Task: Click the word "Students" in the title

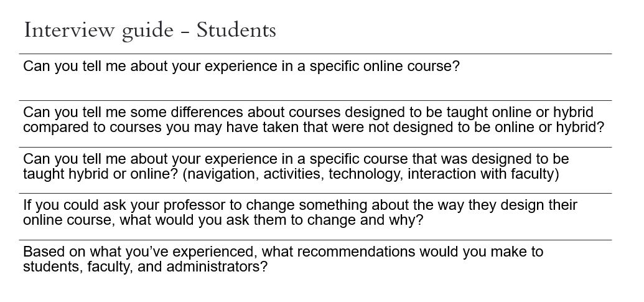Action: click(x=236, y=30)
